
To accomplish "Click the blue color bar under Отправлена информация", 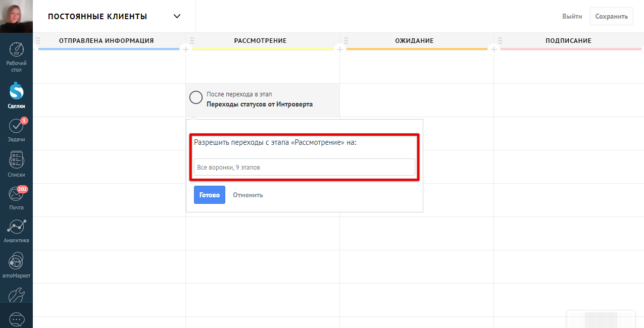I will coord(109,49).
